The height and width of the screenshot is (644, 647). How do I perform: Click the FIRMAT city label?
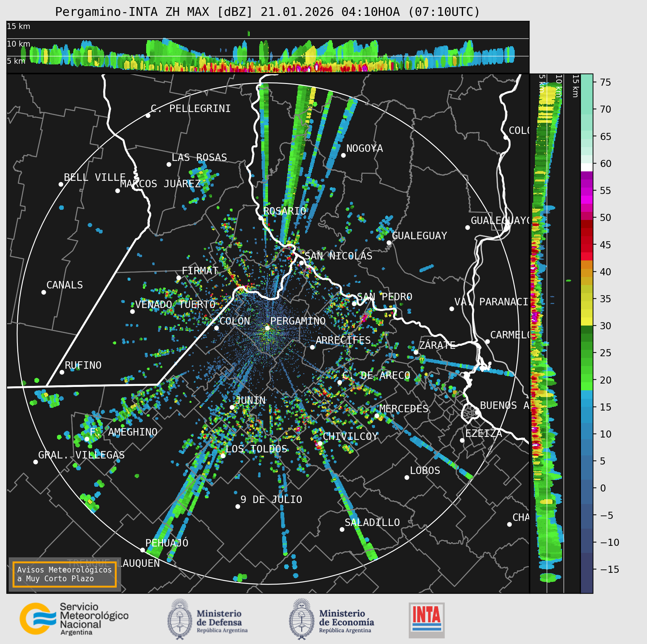click(x=200, y=271)
